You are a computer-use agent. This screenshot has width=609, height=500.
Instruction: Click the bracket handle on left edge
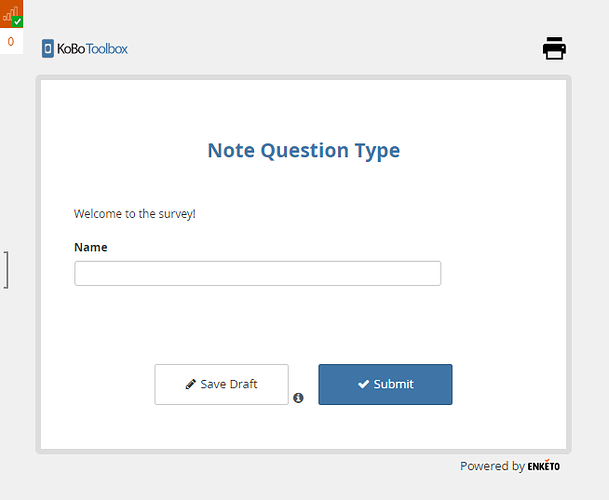[6, 270]
